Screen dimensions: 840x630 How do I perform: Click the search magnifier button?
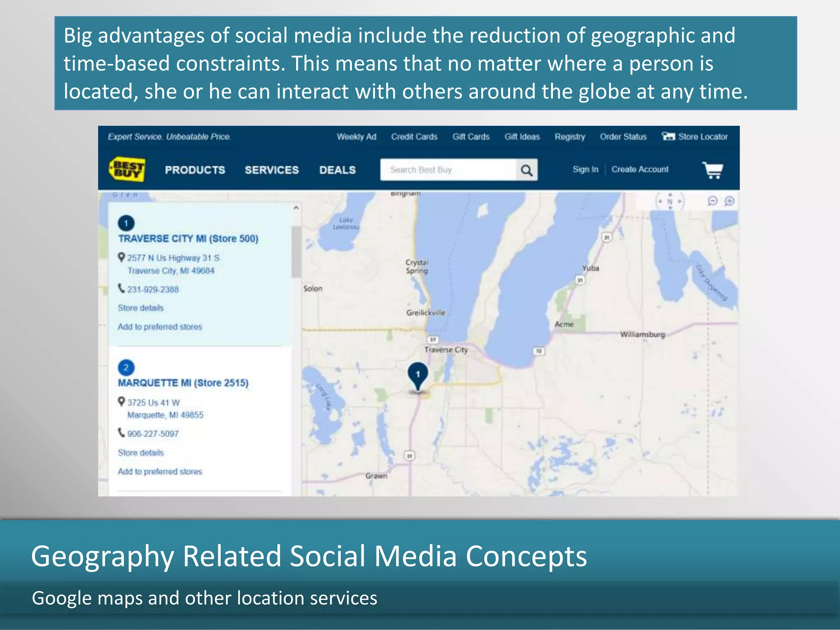527,170
